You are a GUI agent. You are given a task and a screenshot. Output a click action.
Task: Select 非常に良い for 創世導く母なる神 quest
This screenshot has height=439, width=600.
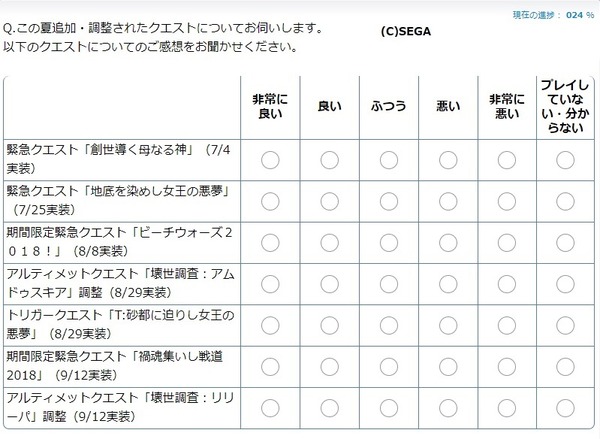(x=270, y=160)
